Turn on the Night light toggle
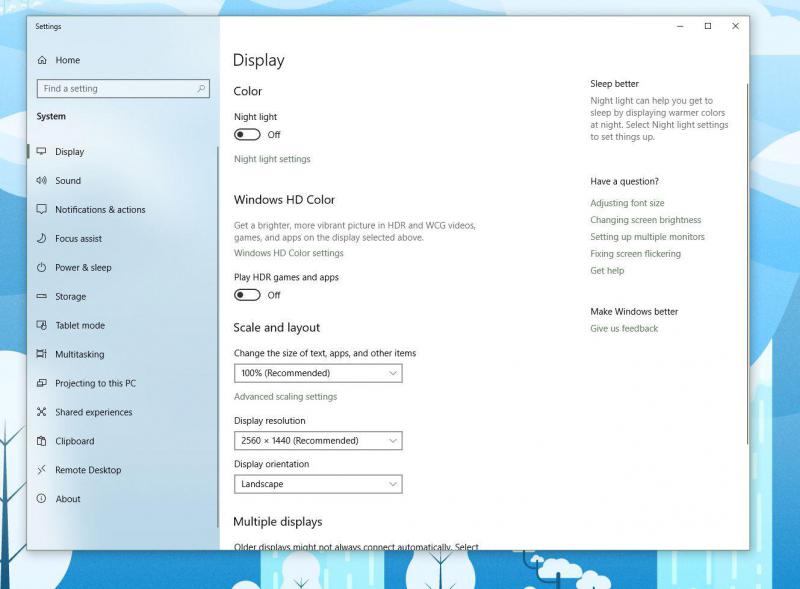 pos(247,135)
